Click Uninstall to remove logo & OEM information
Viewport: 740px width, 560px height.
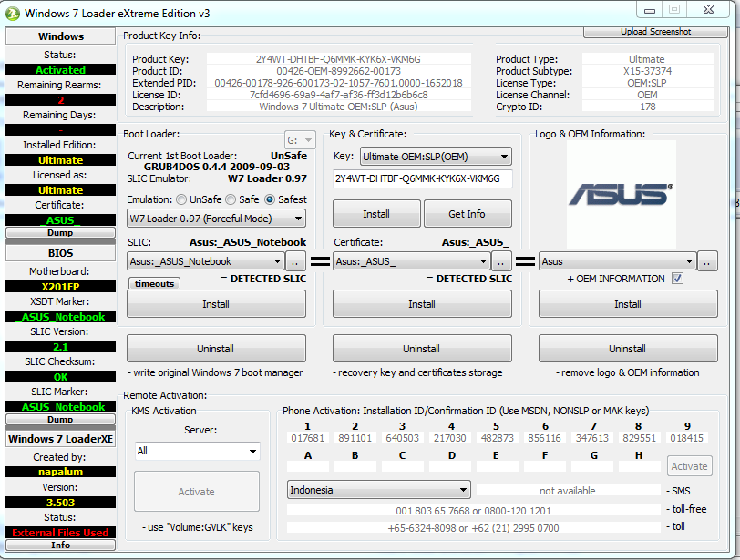click(628, 349)
